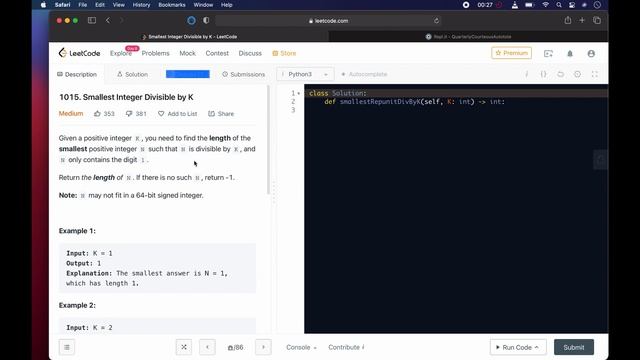Reload the page

tap(436, 20)
